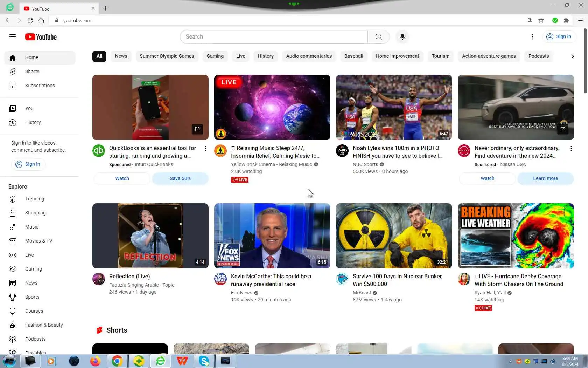Select the Baseball category chip
Viewport: 588px width, 368px height.
354,56
